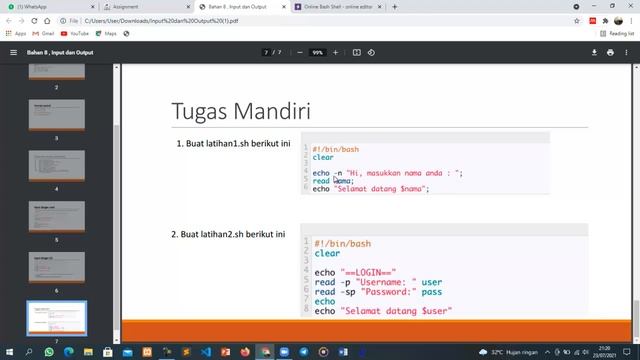Print the PDF document
Screen dimensions: 640x360
(610, 53)
